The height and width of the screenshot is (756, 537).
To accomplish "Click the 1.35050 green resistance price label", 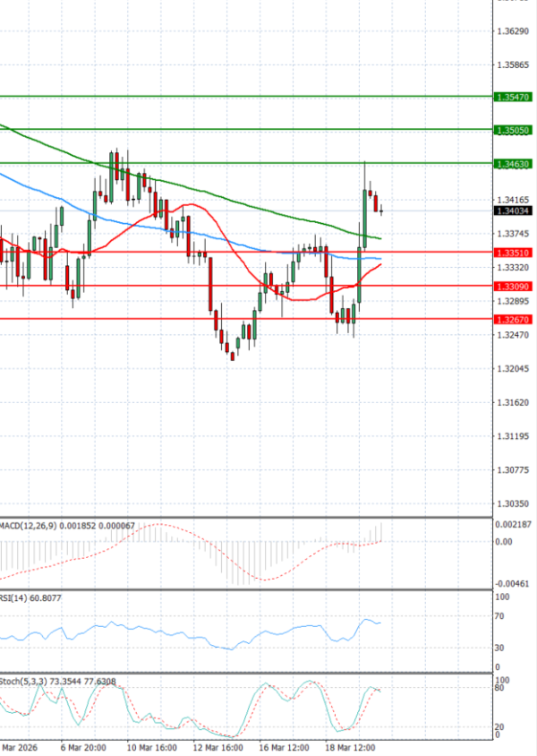I will [513, 130].
